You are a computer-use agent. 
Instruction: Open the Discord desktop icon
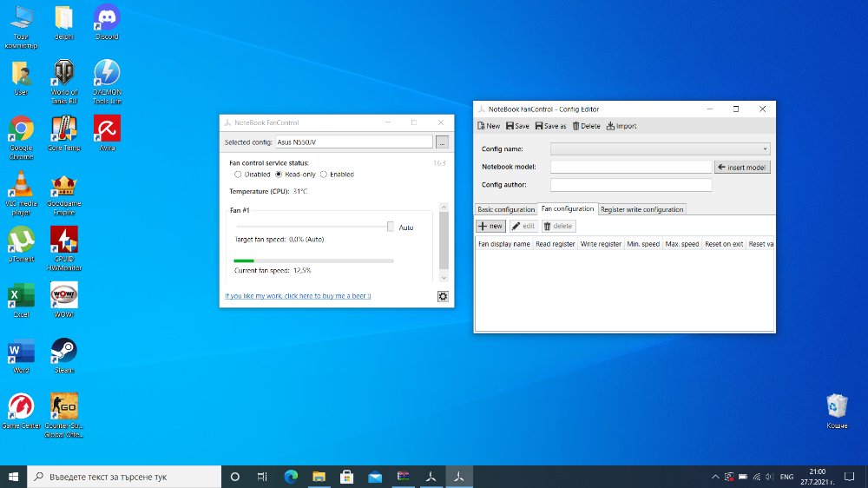point(107,23)
